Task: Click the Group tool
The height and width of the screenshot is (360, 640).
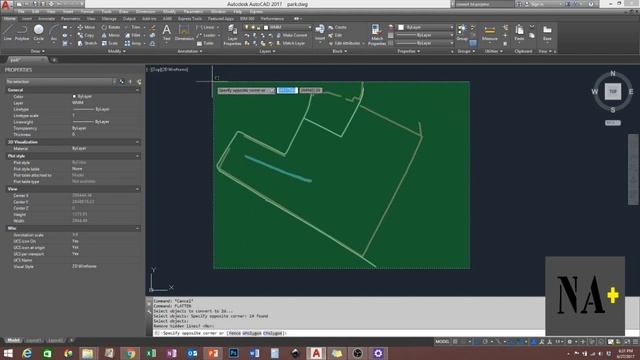Action: pos(462,32)
